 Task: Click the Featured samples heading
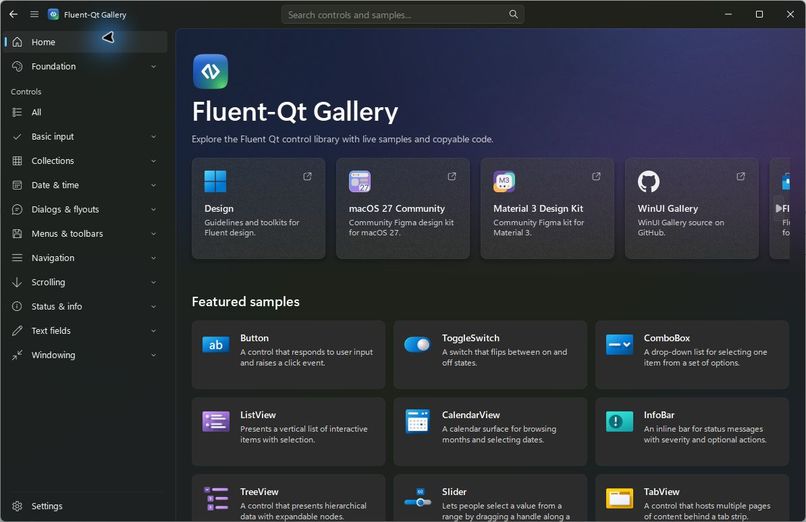point(246,302)
